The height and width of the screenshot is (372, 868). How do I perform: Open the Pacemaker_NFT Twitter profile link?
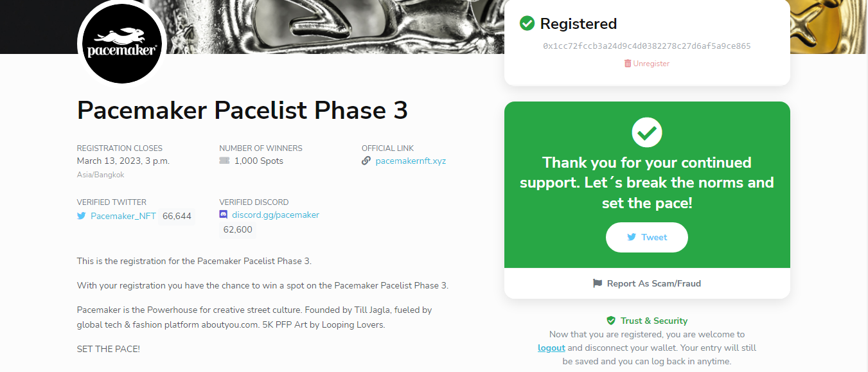click(x=123, y=217)
